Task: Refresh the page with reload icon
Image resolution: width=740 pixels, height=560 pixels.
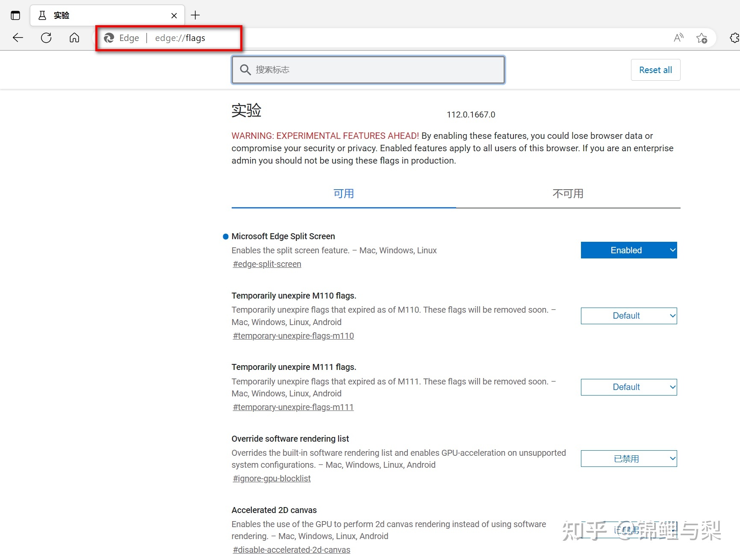Action: 46,38
